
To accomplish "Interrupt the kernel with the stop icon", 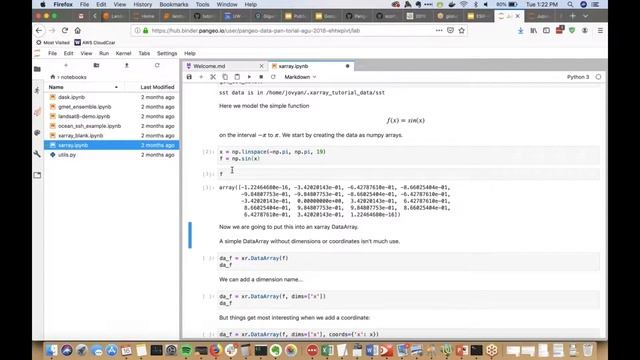I will pyautogui.click(x=261, y=77).
